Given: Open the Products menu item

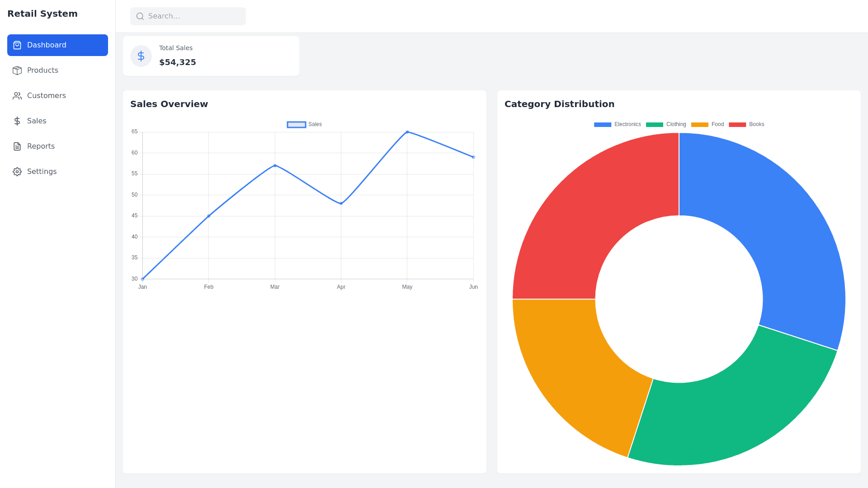Looking at the screenshot, I should [42, 70].
